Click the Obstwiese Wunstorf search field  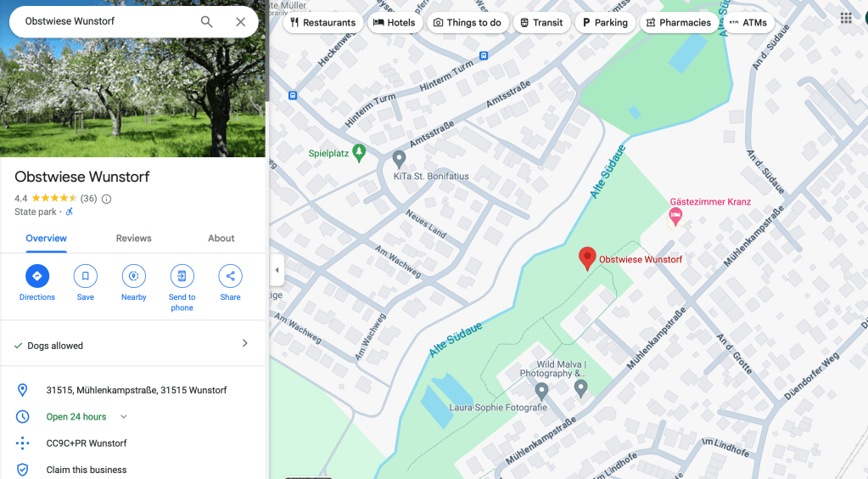point(105,21)
